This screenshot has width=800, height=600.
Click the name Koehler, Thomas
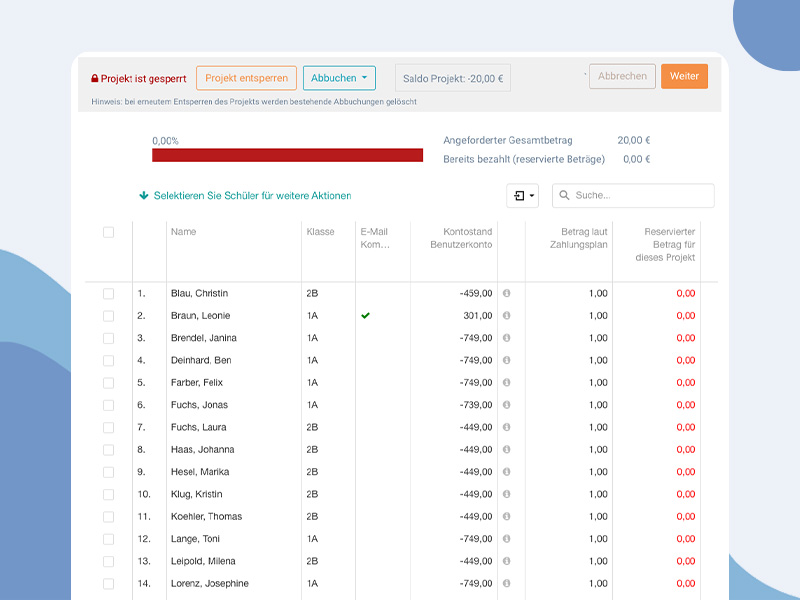[x=207, y=516]
